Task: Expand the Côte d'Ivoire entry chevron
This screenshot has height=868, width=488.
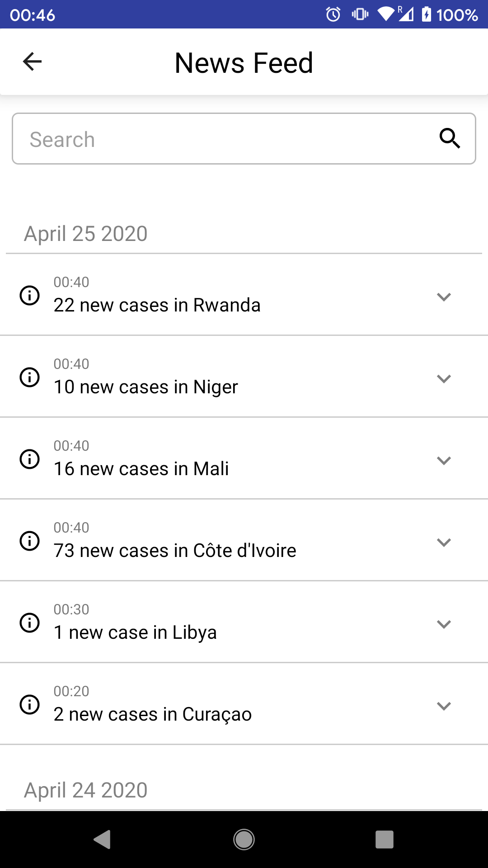Action: 444,542
